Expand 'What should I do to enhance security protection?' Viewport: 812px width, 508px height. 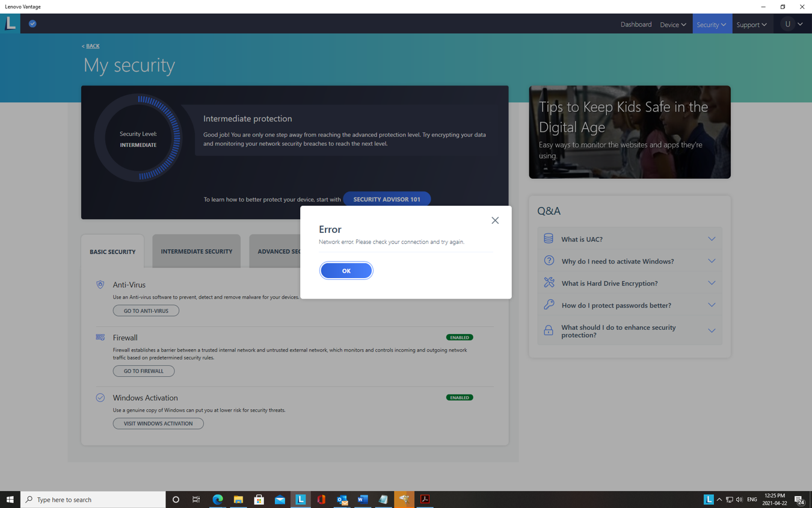(x=630, y=330)
